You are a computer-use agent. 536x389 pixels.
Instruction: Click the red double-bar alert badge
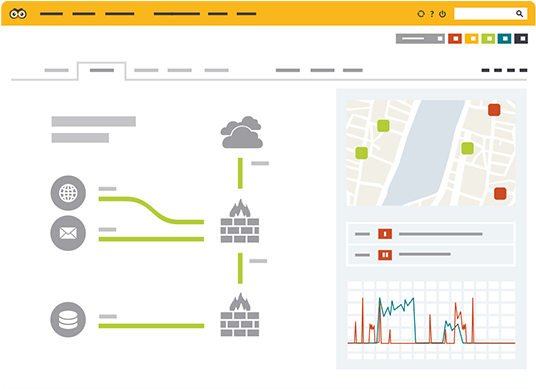click(385, 255)
